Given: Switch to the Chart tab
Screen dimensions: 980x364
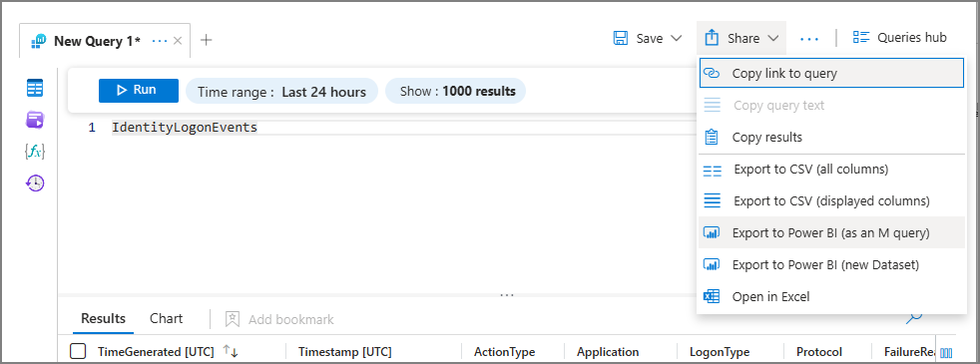Looking at the screenshot, I should coord(167,318).
